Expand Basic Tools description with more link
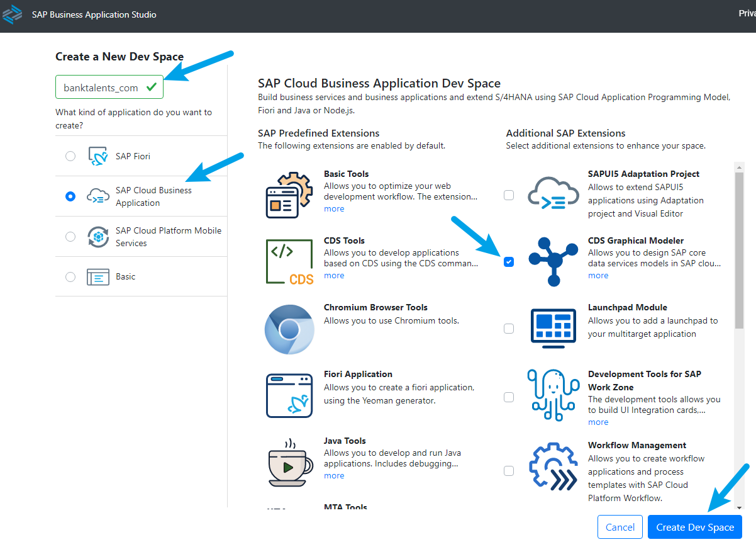Image resolution: width=756 pixels, height=542 pixels. [334, 209]
